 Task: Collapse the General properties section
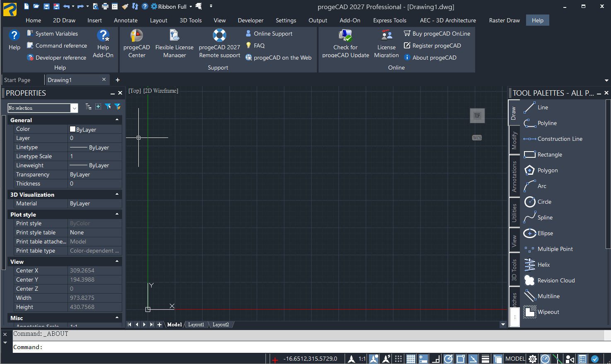pos(117,120)
